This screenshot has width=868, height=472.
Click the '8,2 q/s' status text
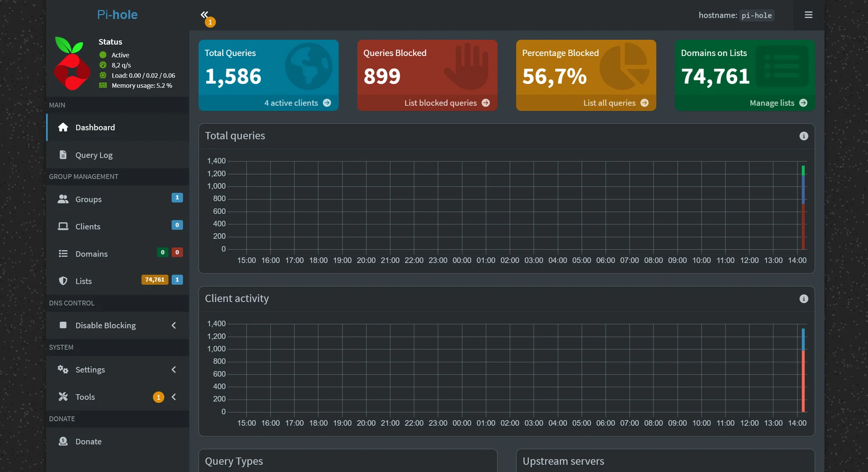pyautogui.click(x=121, y=65)
